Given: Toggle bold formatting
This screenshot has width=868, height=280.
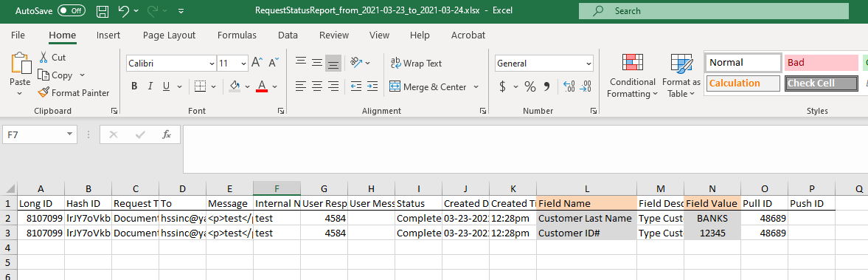Looking at the screenshot, I should tap(134, 86).
